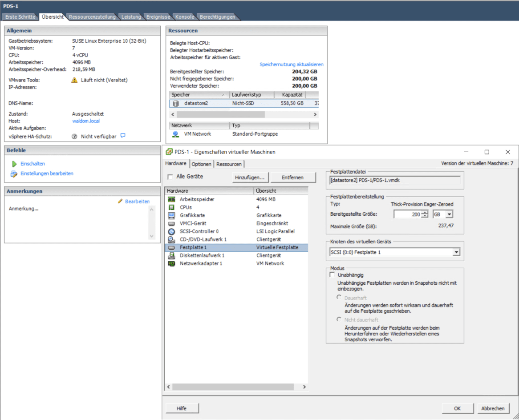
Task: Select the Dauerhaft radio option
Action: point(339,297)
